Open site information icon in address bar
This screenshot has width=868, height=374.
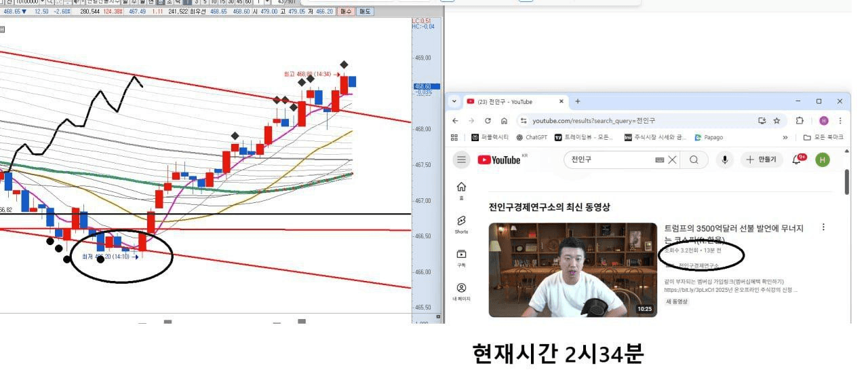click(x=524, y=121)
